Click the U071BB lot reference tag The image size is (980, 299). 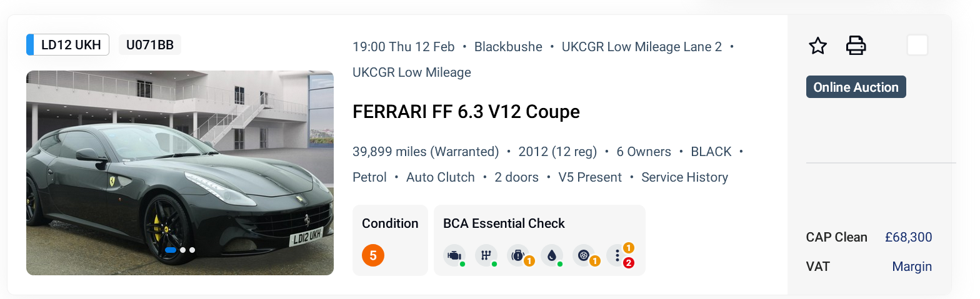click(150, 45)
